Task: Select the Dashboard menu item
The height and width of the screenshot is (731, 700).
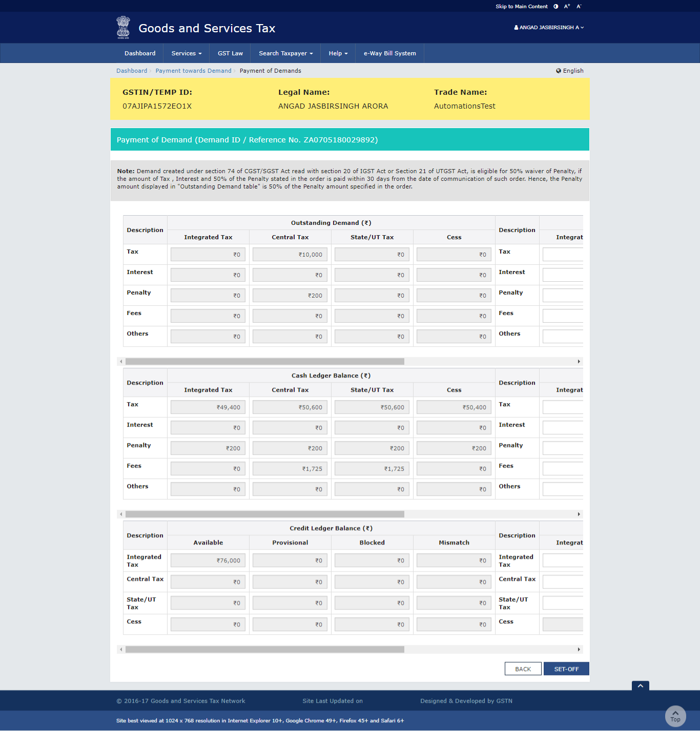Action: (139, 53)
